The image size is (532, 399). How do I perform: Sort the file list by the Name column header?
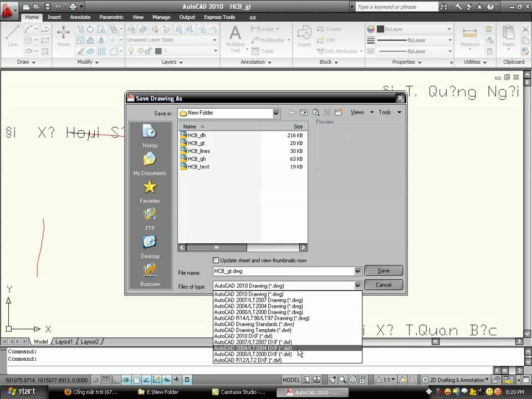219,126
